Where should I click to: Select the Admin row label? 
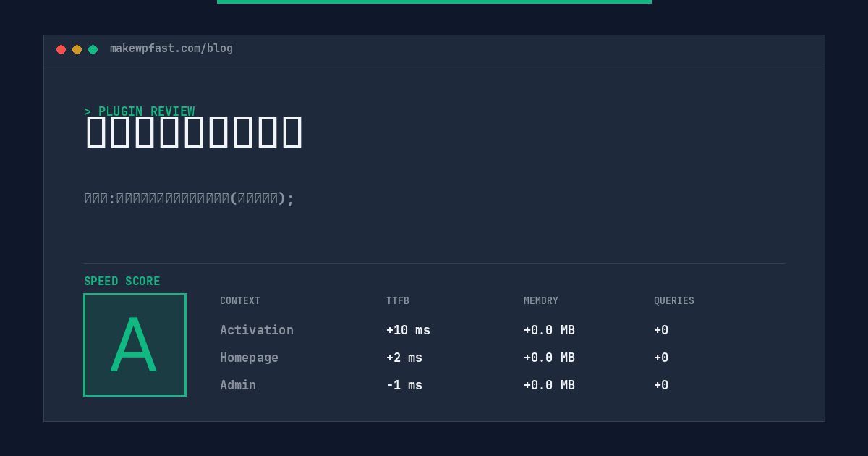[238, 385]
